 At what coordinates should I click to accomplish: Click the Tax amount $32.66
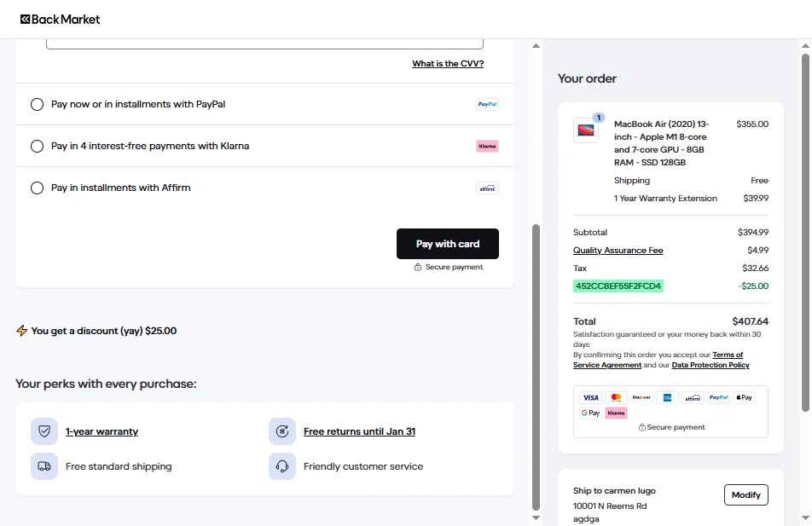pos(755,269)
